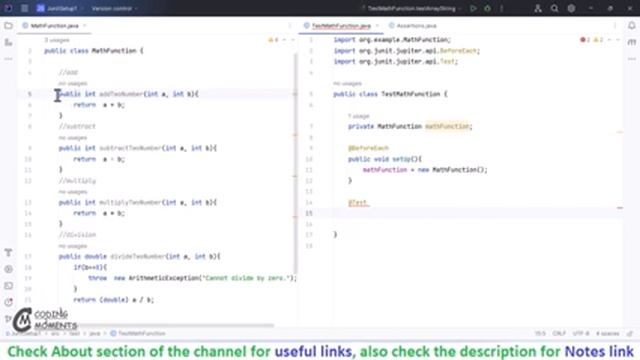The height and width of the screenshot is (360, 640).
Task: Open the Terminal tool window icon
Action: coord(8,286)
